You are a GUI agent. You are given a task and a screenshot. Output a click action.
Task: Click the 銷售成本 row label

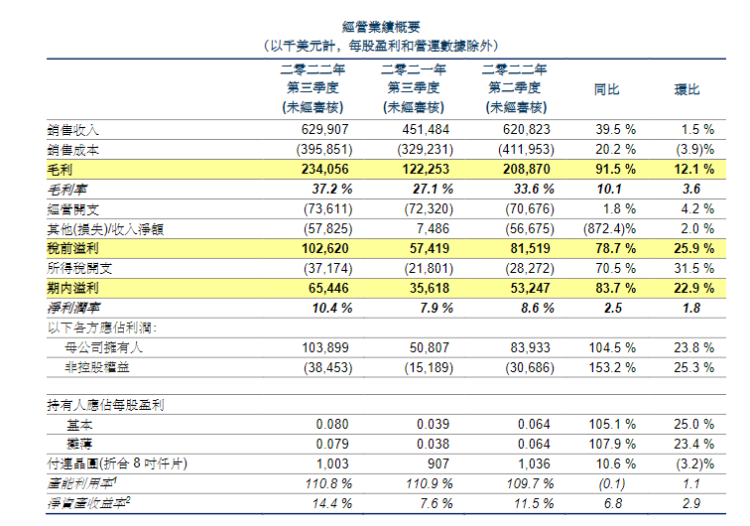coord(73,150)
